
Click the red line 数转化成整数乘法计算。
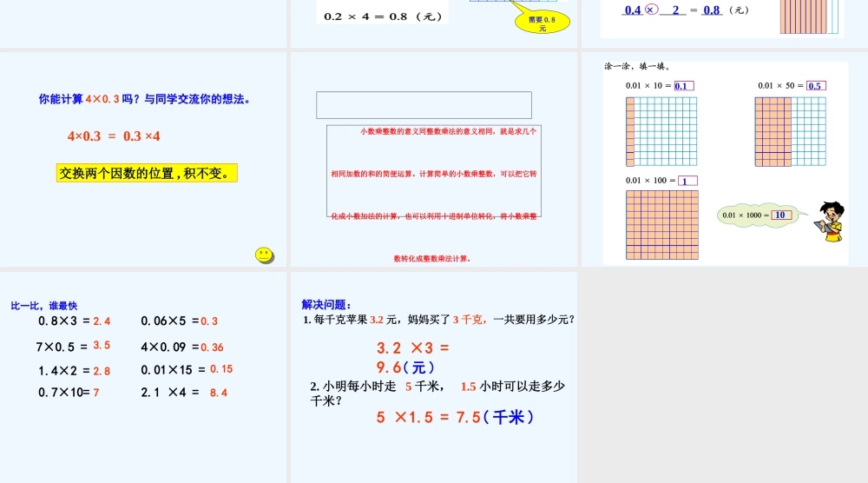point(431,259)
